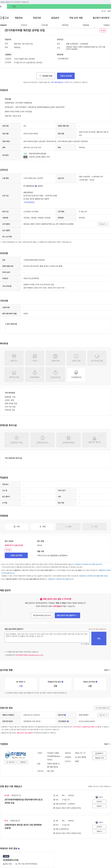
Task: Expand 지도 보기 dropdown for 창원고용센터
Action: 103,715
